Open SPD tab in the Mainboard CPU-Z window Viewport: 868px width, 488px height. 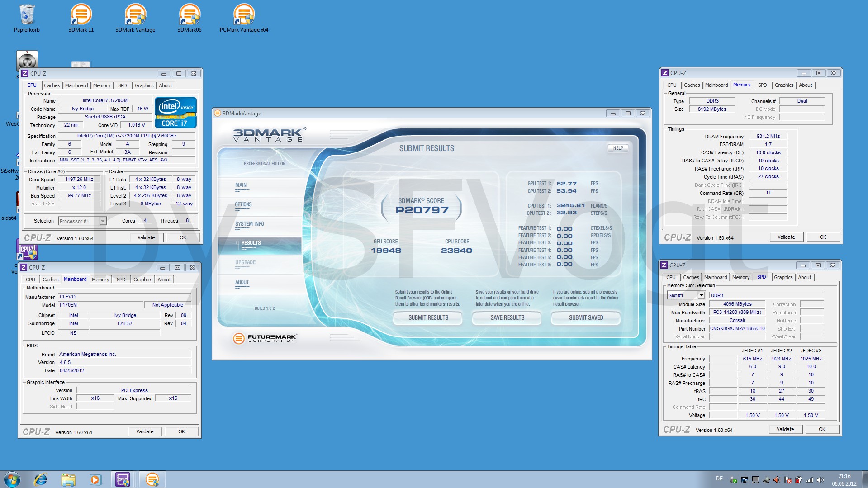coord(121,280)
